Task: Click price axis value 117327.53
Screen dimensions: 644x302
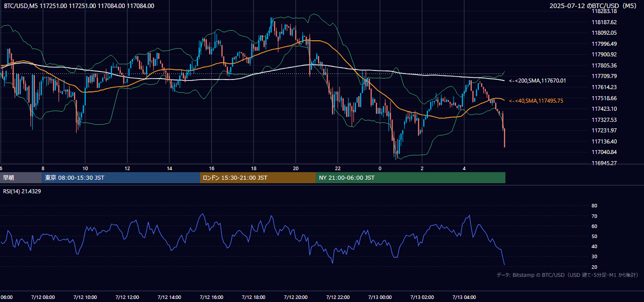Action: 604,120
